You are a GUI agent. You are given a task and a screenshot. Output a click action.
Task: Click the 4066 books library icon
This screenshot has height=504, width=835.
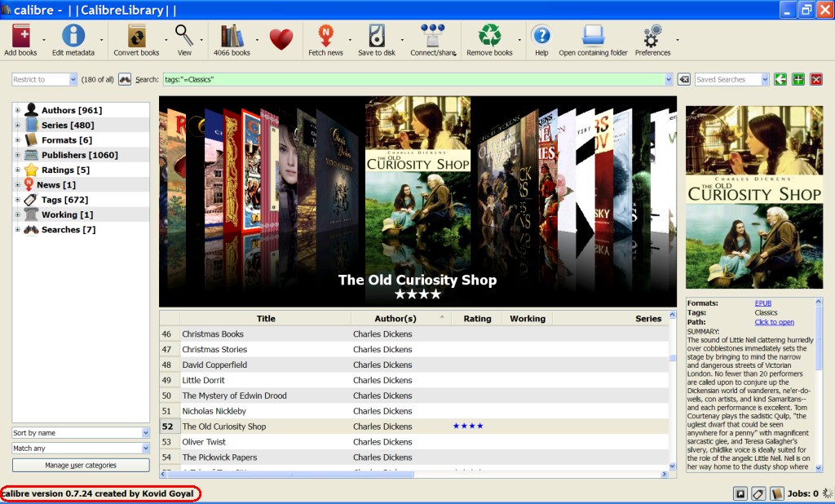click(x=232, y=36)
